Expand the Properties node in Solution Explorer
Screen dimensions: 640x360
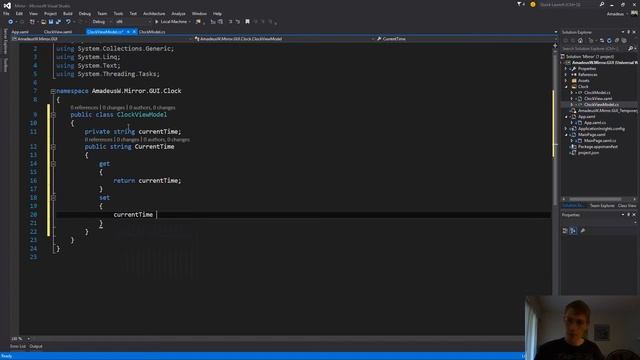tap(566, 69)
